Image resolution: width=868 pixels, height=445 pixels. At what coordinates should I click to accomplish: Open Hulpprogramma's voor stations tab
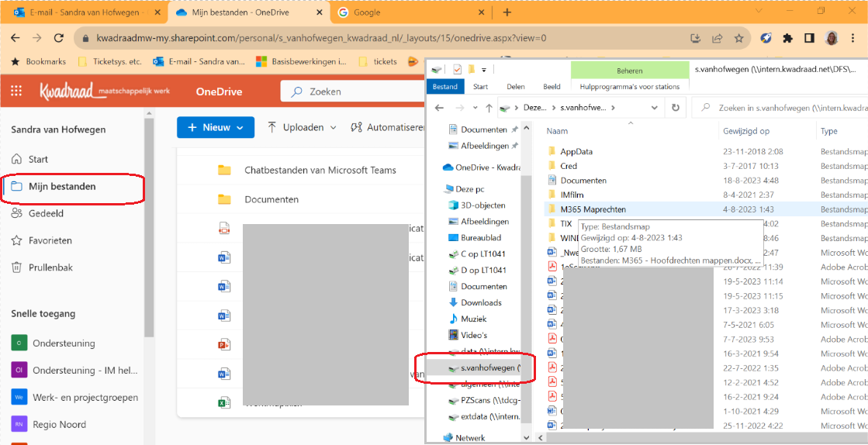pos(629,86)
